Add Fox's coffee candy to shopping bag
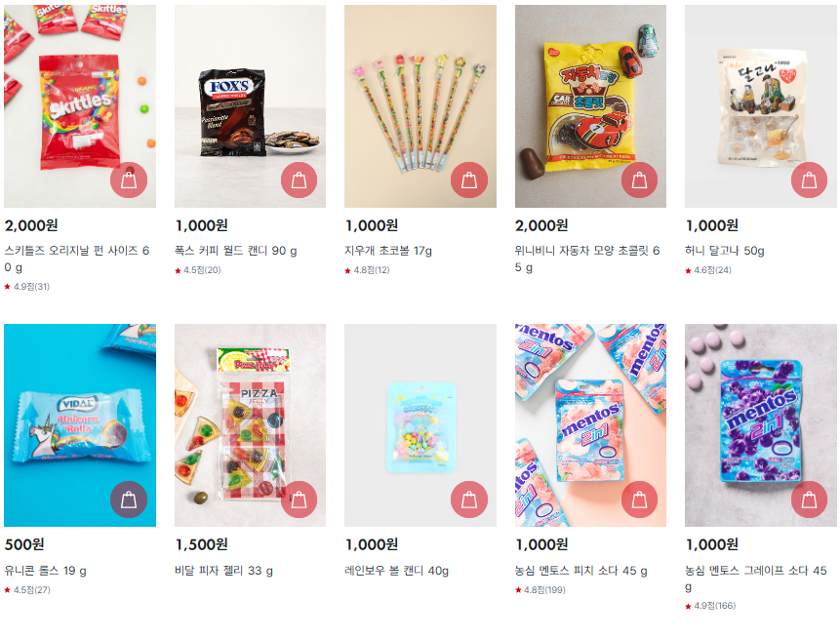 coord(299,180)
